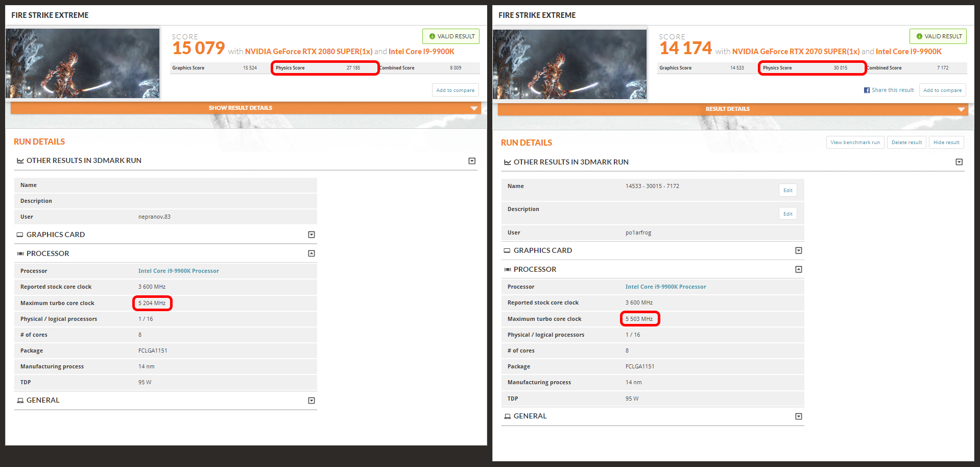Expand the General section on RTX 2070 page
The height and width of the screenshot is (467, 980).
pyautogui.click(x=799, y=416)
